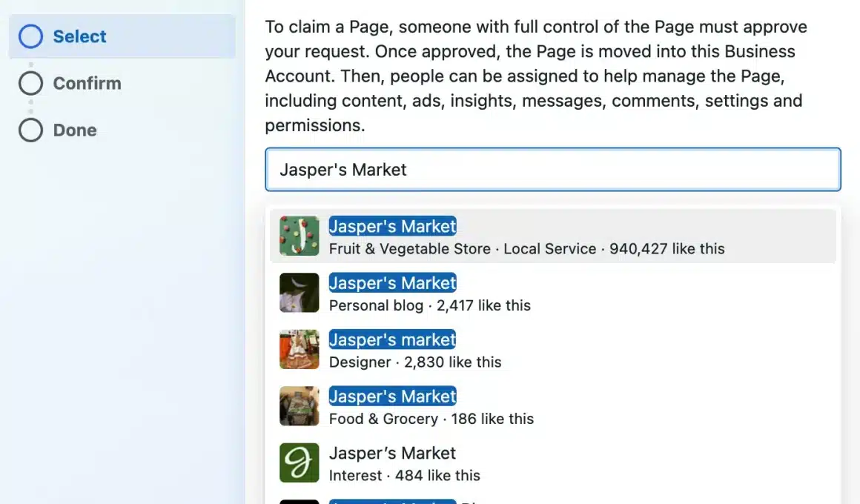
Task: Click the Personal blog page avatar
Action: [299, 293]
